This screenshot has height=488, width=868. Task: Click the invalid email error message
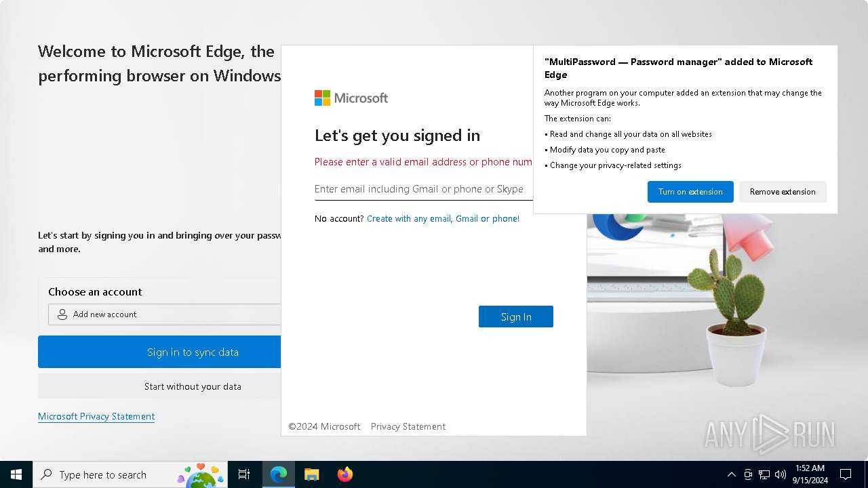point(423,162)
